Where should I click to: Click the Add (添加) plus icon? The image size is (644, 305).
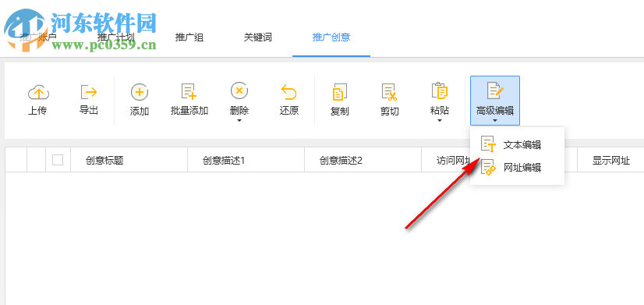(140, 92)
